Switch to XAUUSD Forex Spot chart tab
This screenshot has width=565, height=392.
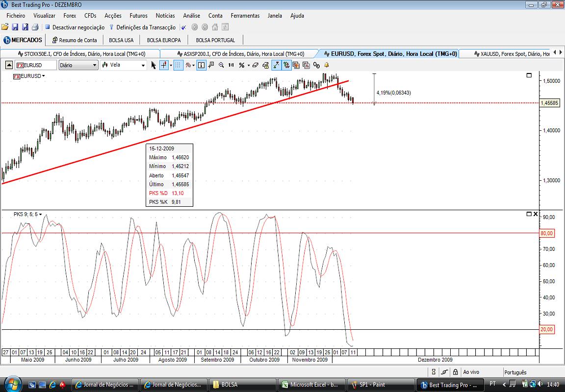click(x=511, y=54)
